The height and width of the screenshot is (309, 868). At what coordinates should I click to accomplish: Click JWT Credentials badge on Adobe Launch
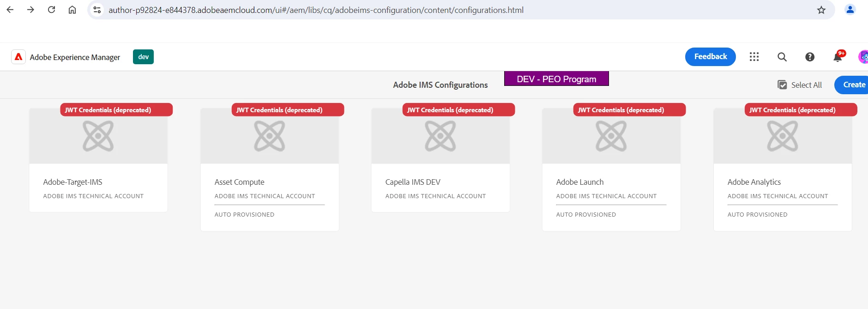pyautogui.click(x=629, y=110)
